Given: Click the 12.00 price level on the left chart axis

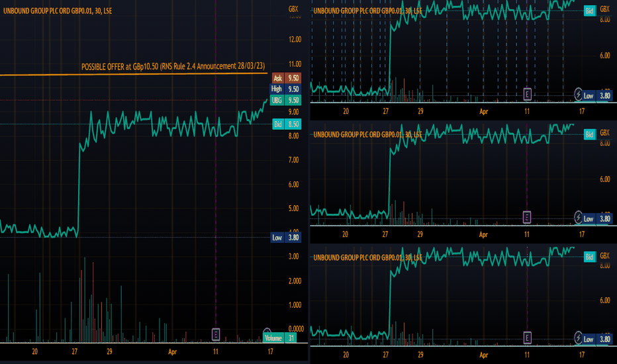Looking at the screenshot, I should [295, 39].
